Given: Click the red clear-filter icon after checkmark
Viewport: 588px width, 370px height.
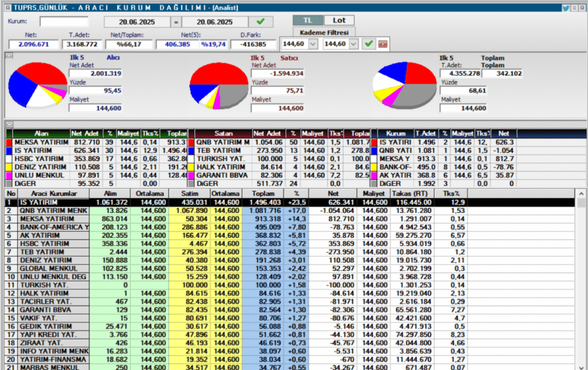Looking at the screenshot, I should tap(382, 44).
